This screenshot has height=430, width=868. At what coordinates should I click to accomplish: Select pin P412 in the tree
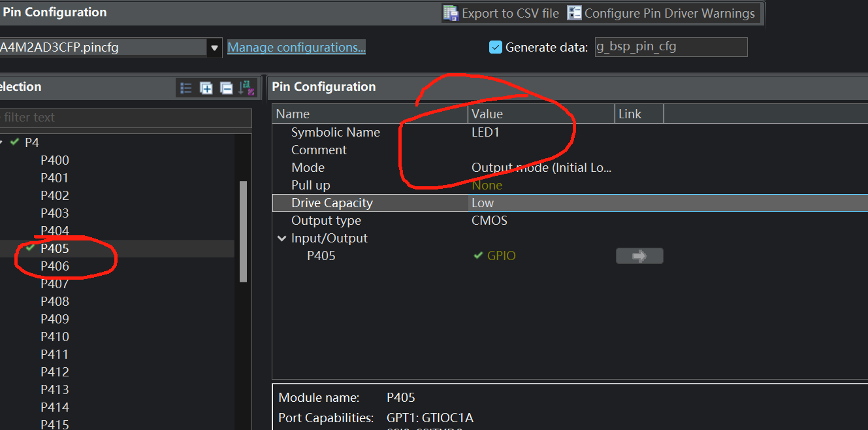pyautogui.click(x=55, y=372)
